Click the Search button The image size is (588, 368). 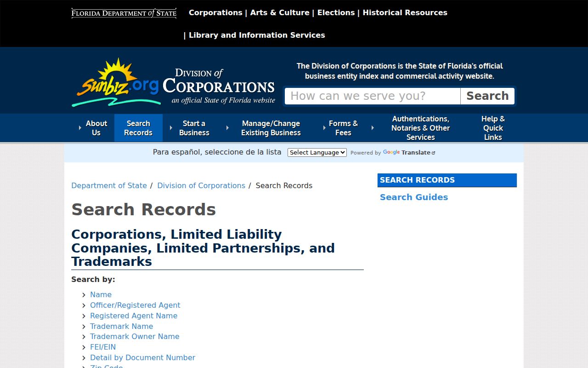tap(487, 96)
